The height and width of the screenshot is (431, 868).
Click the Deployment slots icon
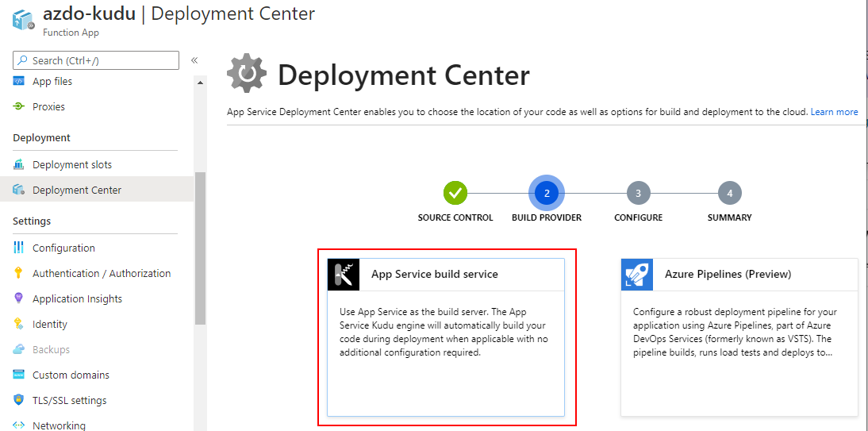pos(19,164)
